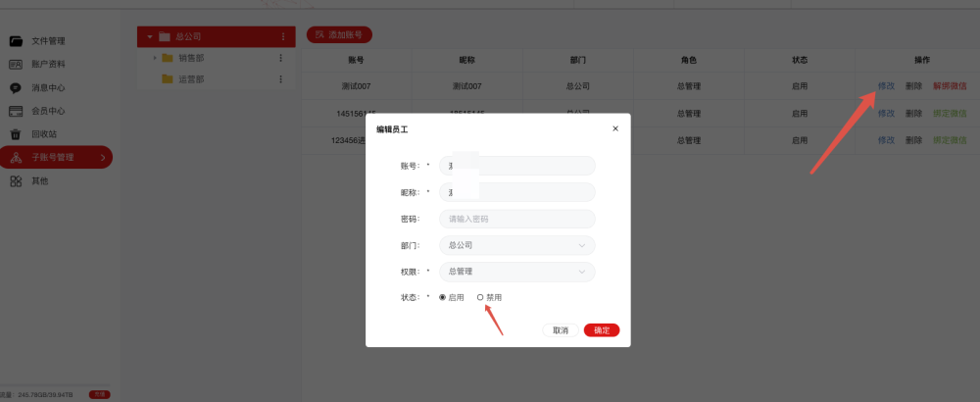Click the 取消 button
This screenshot has width=980, height=402.
point(561,330)
